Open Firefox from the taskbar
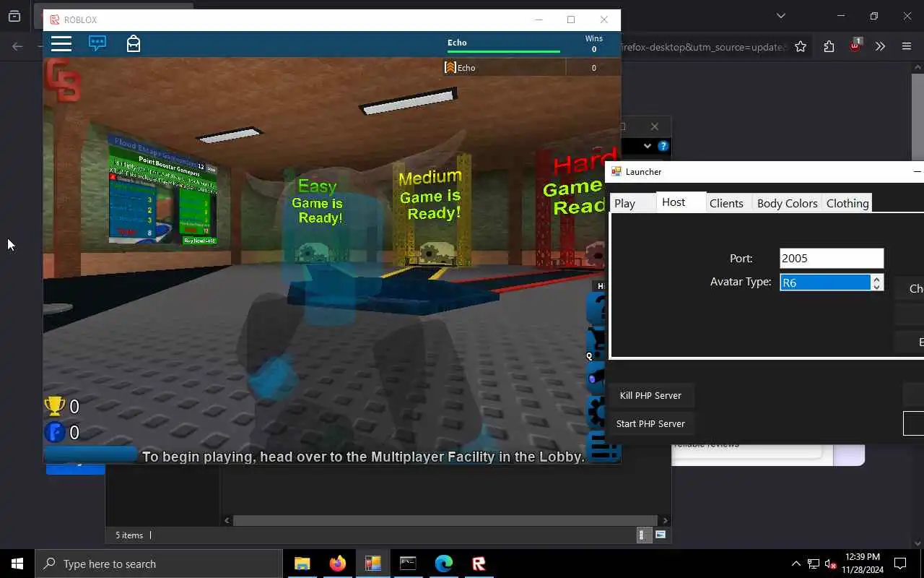The image size is (924, 578). pyautogui.click(x=337, y=564)
